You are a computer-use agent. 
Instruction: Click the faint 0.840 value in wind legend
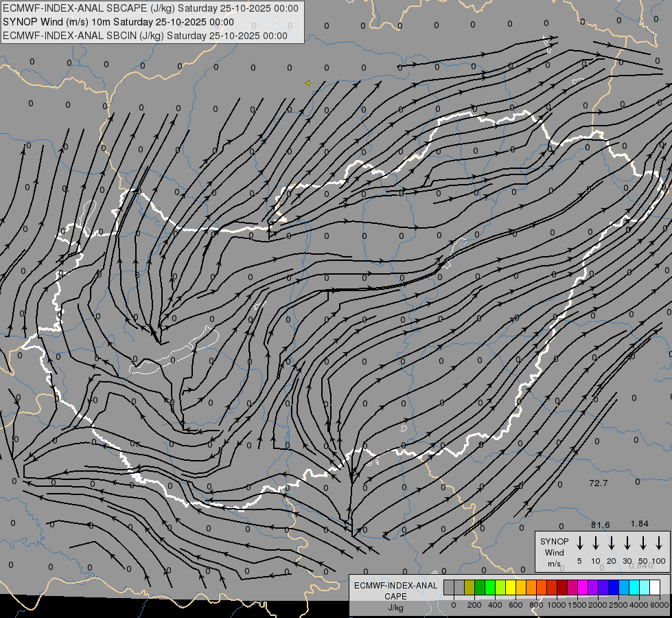pyautogui.click(x=641, y=566)
